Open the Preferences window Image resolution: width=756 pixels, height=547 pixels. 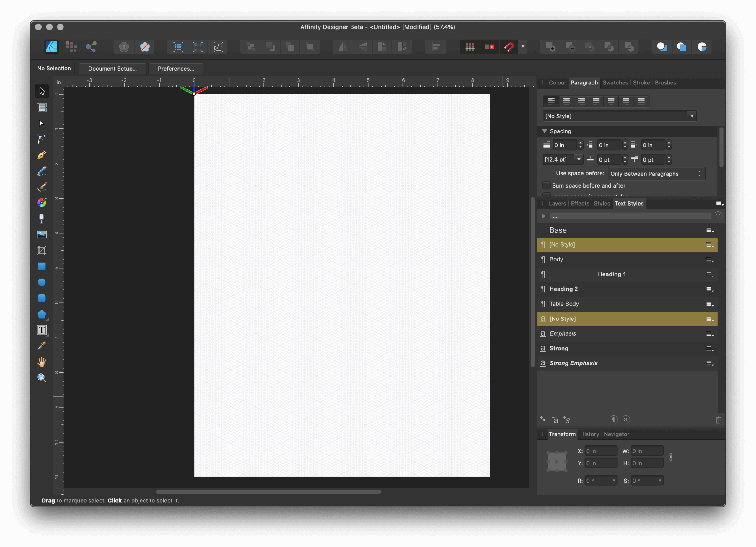tap(176, 68)
